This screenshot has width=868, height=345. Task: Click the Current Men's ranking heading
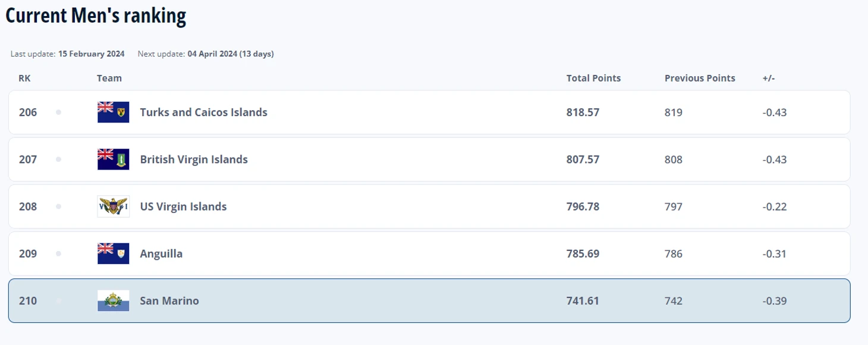[96, 16]
